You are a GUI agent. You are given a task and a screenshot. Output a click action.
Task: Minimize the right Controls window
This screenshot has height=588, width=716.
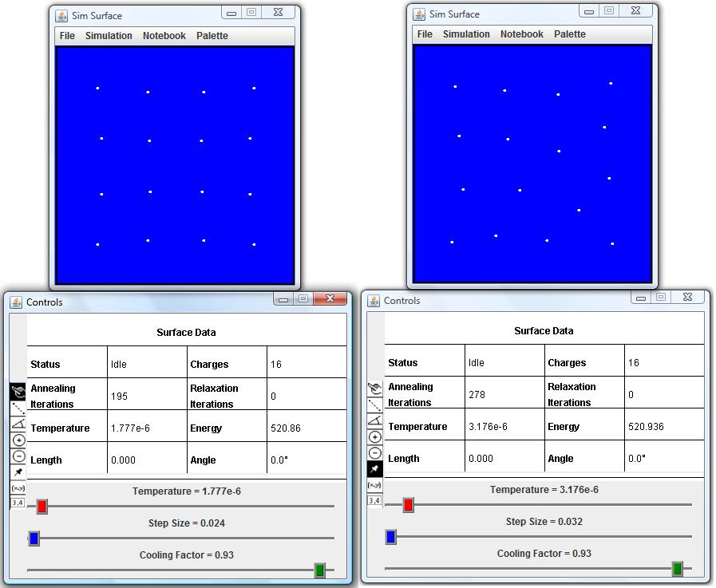pyautogui.click(x=641, y=298)
